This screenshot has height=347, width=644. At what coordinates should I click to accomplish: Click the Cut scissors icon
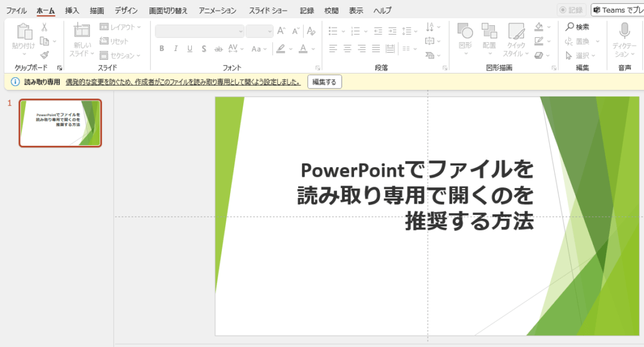[x=45, y=27]
